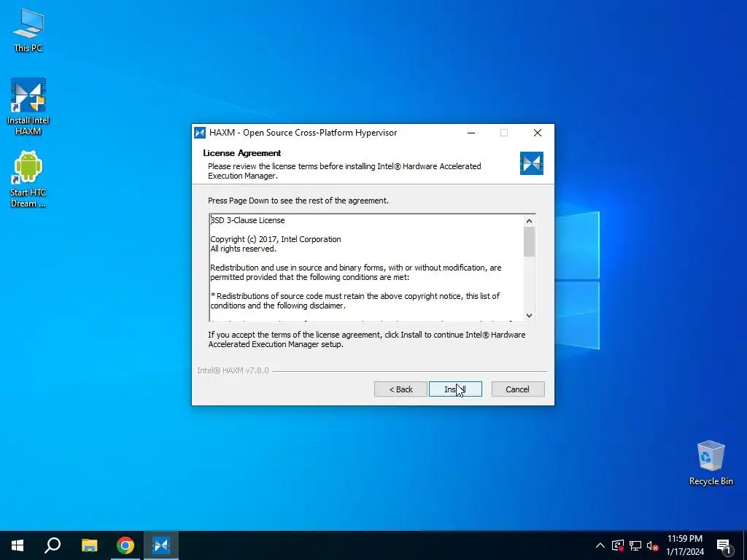This screenshot has width=747, height=560.
Task: Show hidden system tray icons
Action: tap(600, 545)
